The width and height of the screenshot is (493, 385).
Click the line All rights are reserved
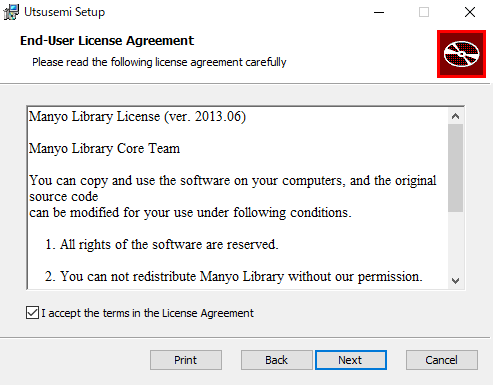click(x=162, y=245)
